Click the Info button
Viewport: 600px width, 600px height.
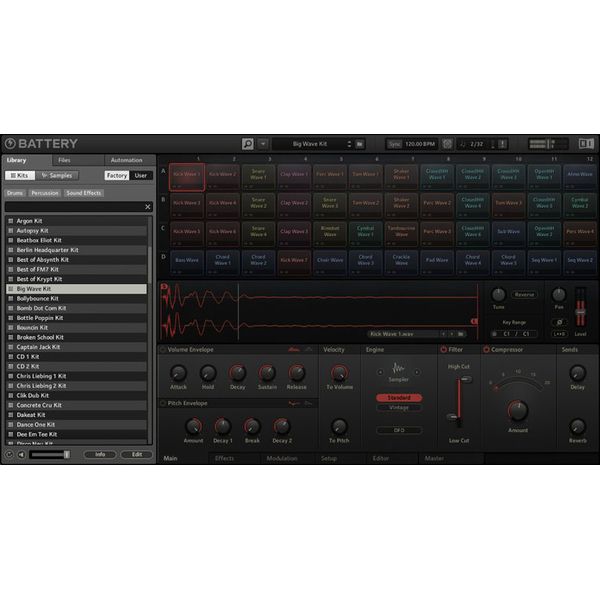[x=100, y=455]
